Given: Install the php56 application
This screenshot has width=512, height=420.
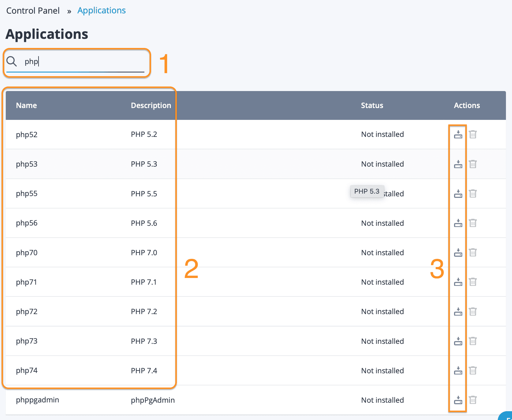Looking at the screenshot, I should click(458, 223).
